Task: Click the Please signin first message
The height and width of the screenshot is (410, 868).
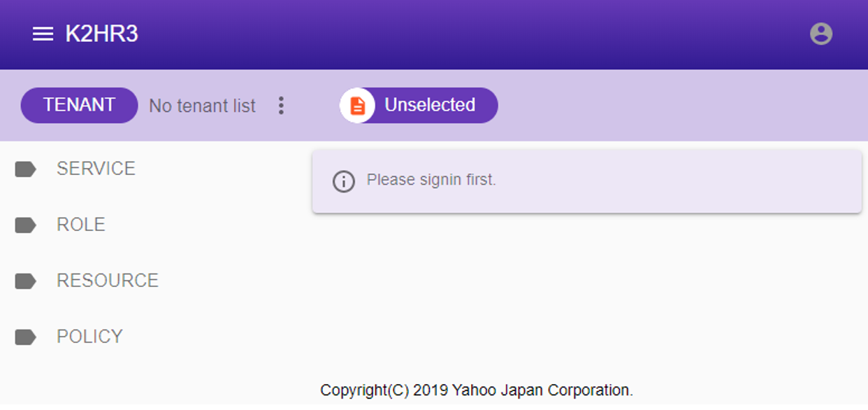Action: coord(431,180)
